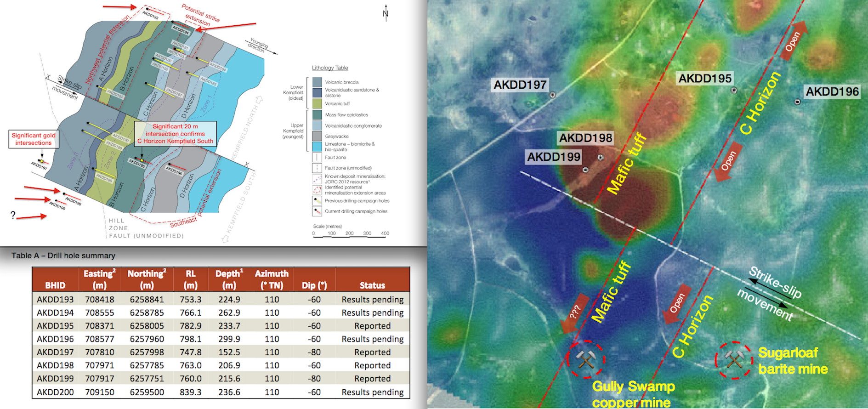This screenshot has height=409, width=868.
Task: Click Depth value 152.5 in AKDD197 row
Action: tap(229, 352)
